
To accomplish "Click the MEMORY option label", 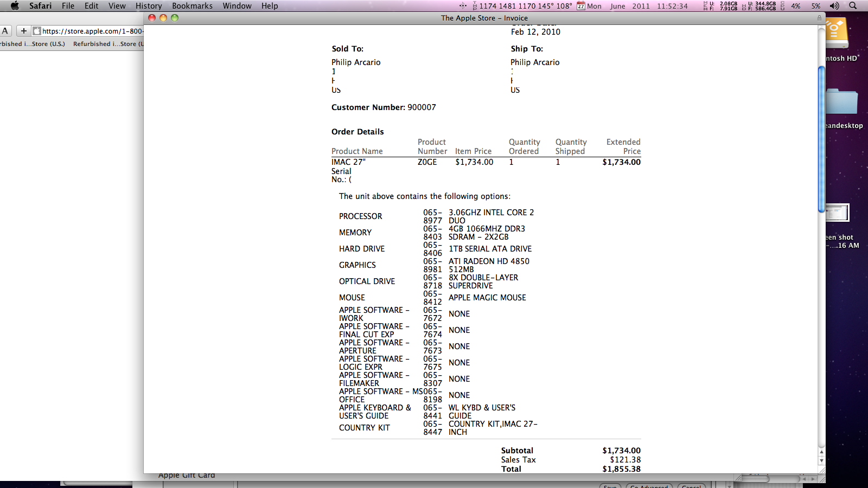I will 355,233.
